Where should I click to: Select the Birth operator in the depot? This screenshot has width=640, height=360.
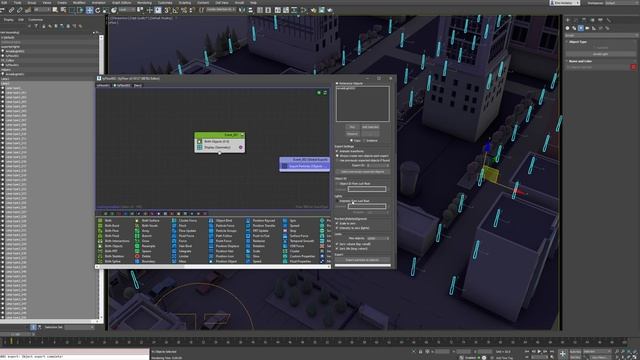pyautogui.click(x=108, y=220)
